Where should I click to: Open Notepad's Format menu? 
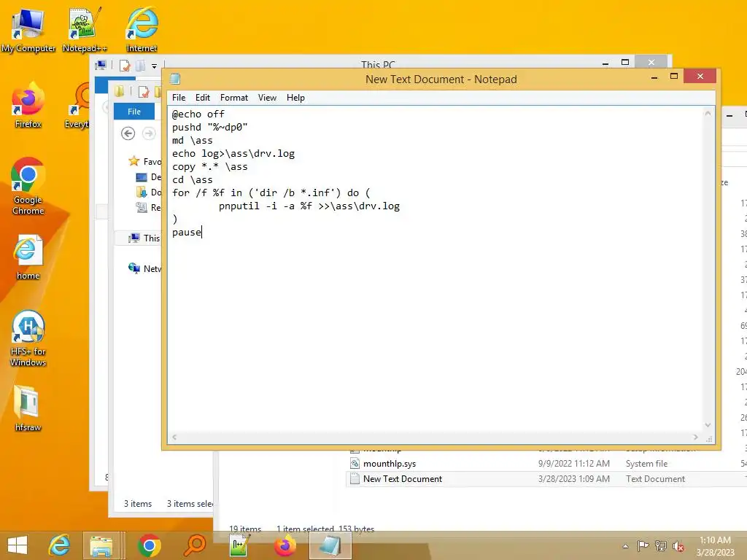[x=234, y=98]
